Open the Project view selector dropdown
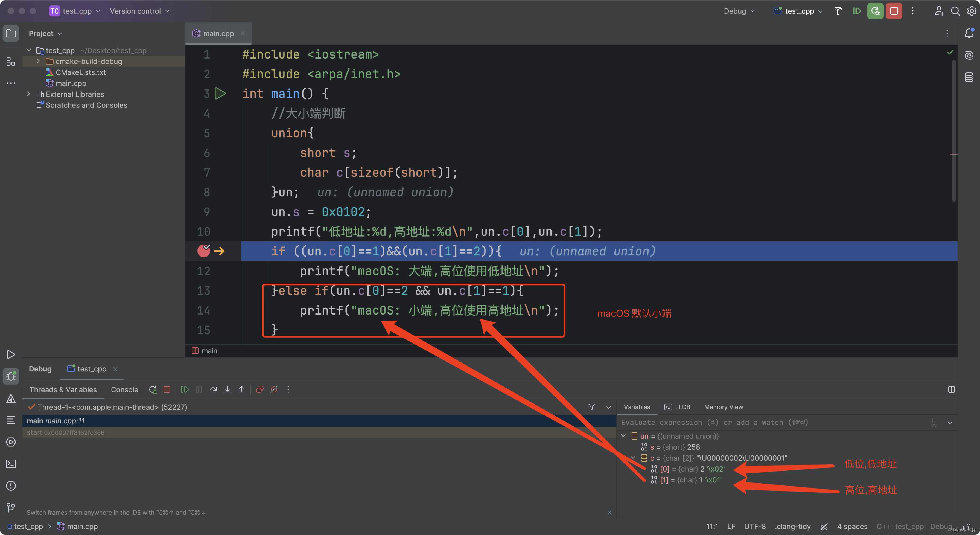This screenshot has height=535, width=980. (45, 33)
